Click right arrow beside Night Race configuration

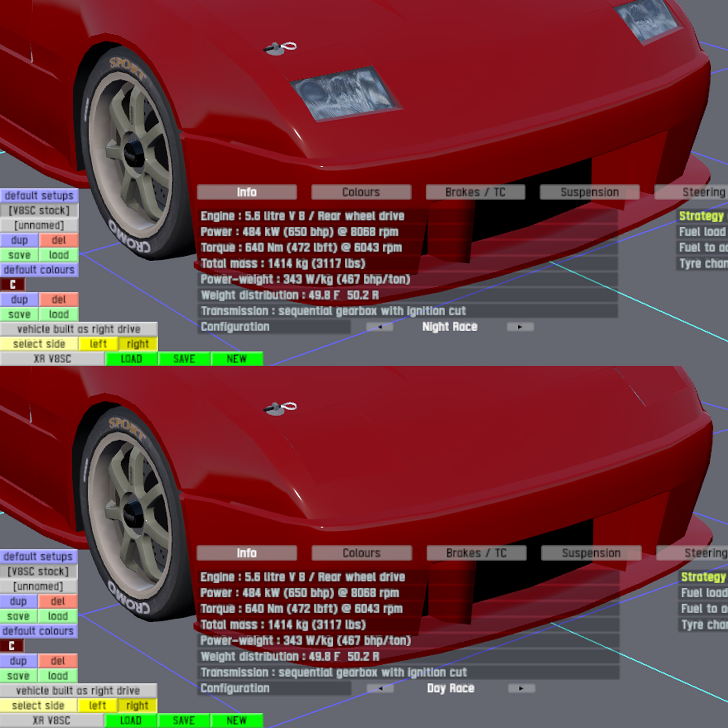point(520,327)
